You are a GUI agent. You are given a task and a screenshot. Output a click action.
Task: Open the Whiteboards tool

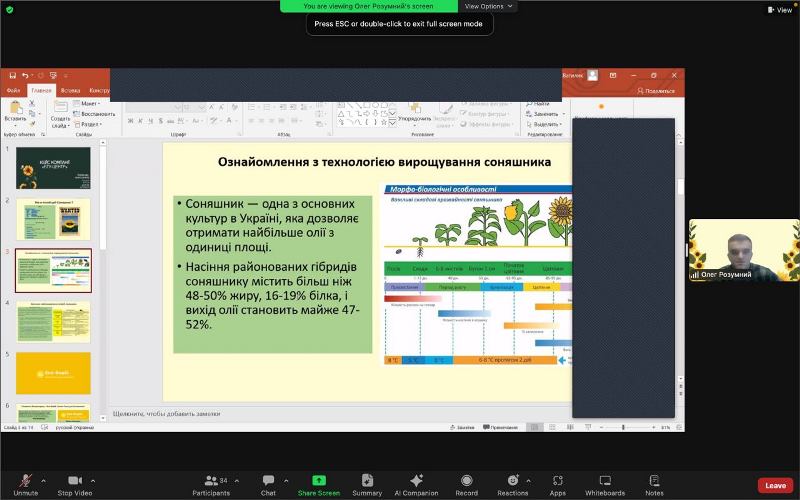pyautogui.click(x=605, y=481)
